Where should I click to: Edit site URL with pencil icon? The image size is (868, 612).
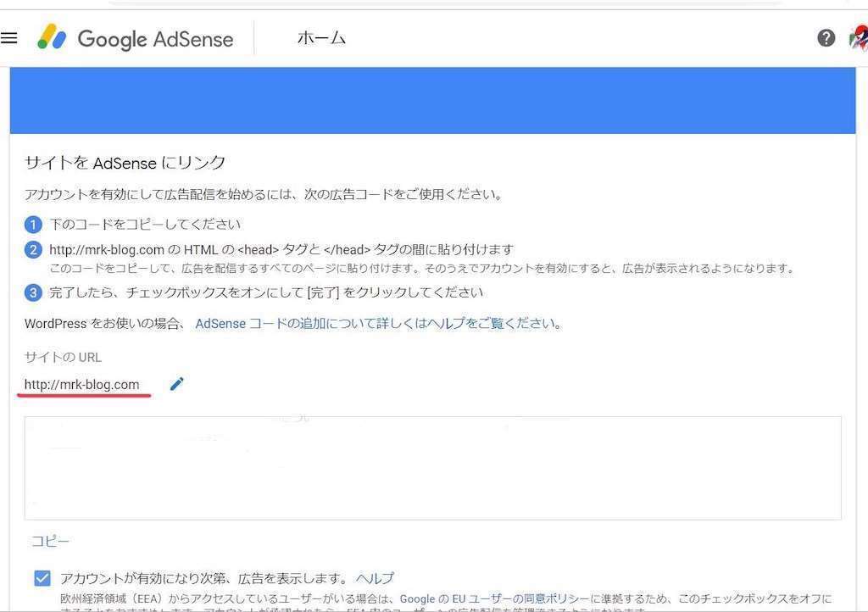coord(176,383)
